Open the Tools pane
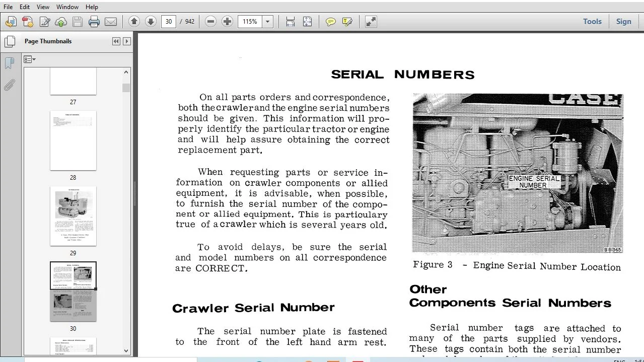This screenshot has width=644, height=362. (x=592, y=22)
